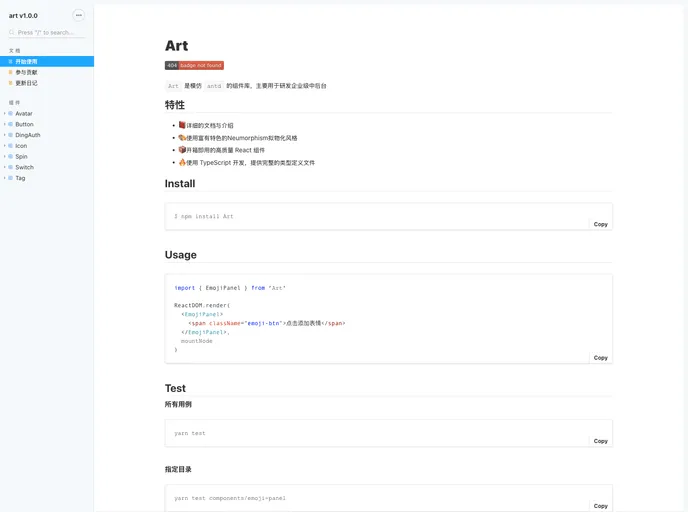The width and height of the screenshot is (688, 512).
Task: Open the 开始使用 docs page
Action: point(47,61)
